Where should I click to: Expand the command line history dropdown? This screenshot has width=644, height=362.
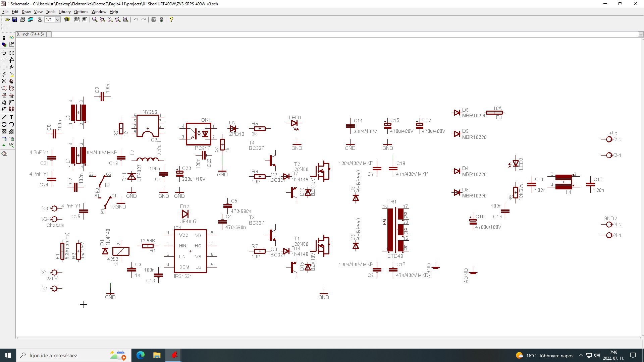coord(641,34)
